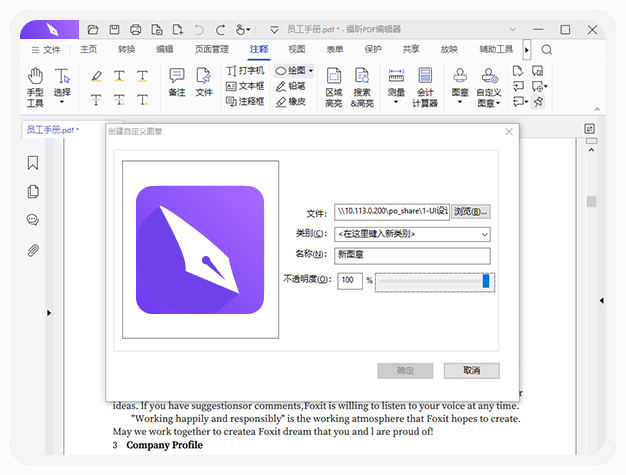The height and width of the screenshot is (475, 626).
Task: Expand the category (类别) combo box
Action: 484,234
